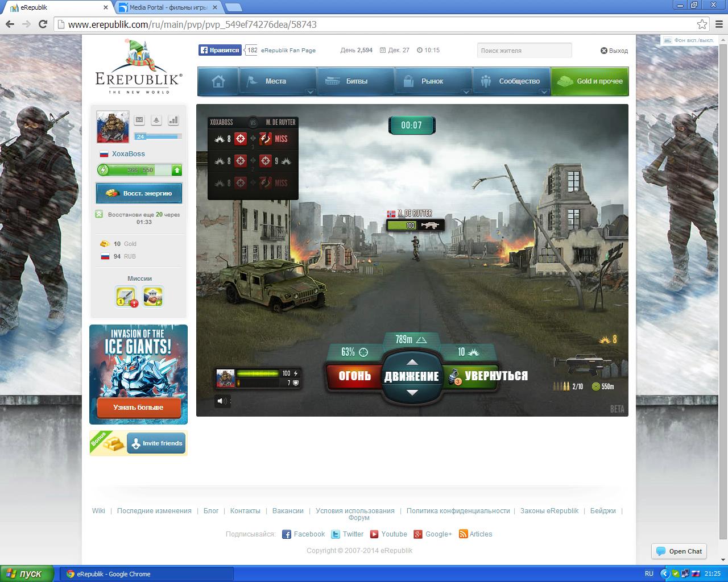
Task: Click the grenade icon on the УВЕРНУТЬСЯ button
Action: click(454, 376)
